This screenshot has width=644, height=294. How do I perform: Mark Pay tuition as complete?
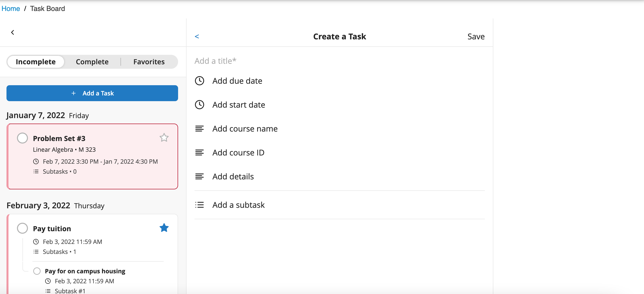click(x=22, y=228)
